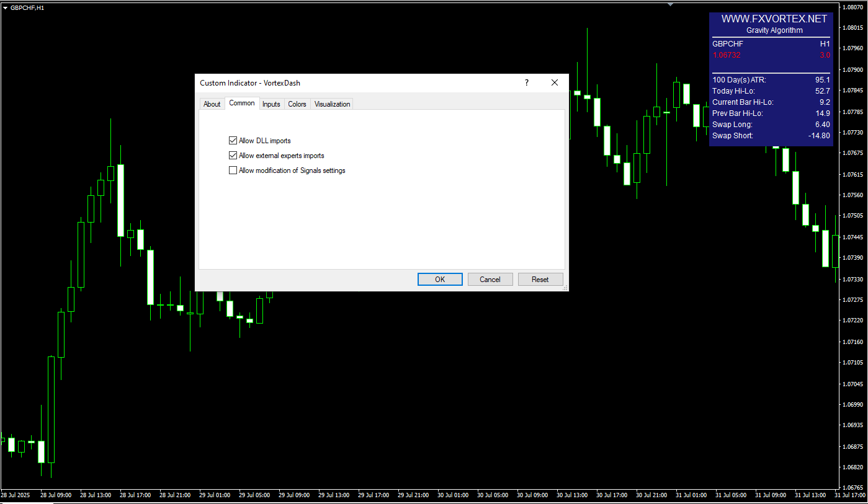Click the 1.07445 price axis label
This screenshot has width=868, height=504.
[x=853, y=237]
